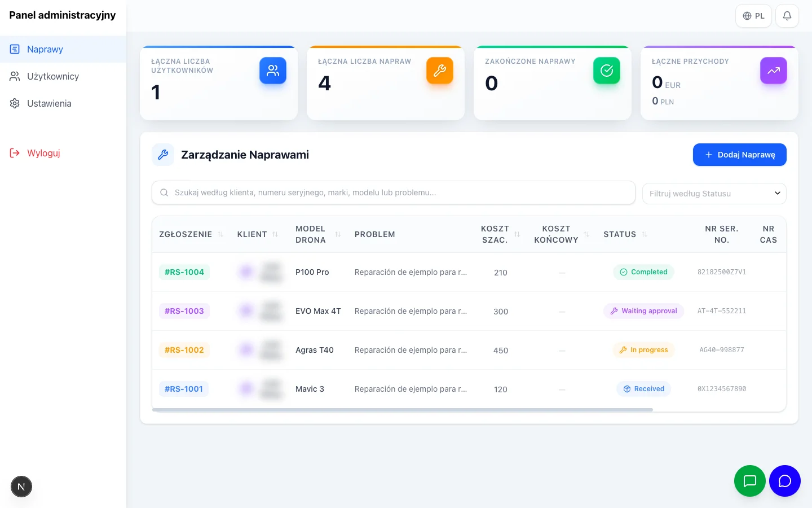Open the blue chat bubble widget
Screen dimensions: 812x508
pos(785,481)
